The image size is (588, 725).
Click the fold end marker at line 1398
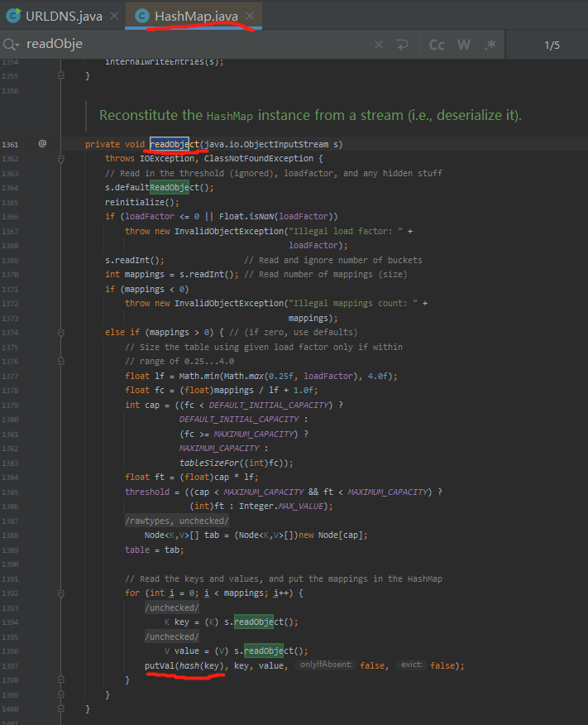(61, 680)
